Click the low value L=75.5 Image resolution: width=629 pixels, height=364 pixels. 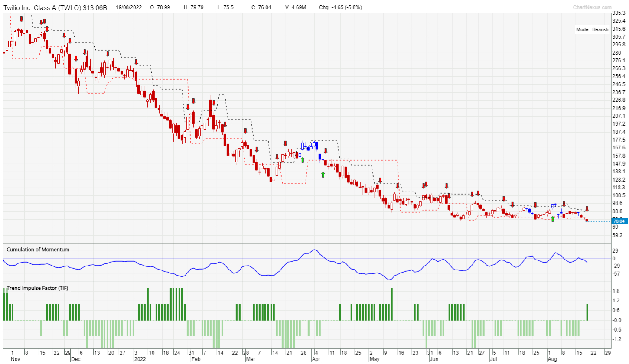tap(226, 7)
